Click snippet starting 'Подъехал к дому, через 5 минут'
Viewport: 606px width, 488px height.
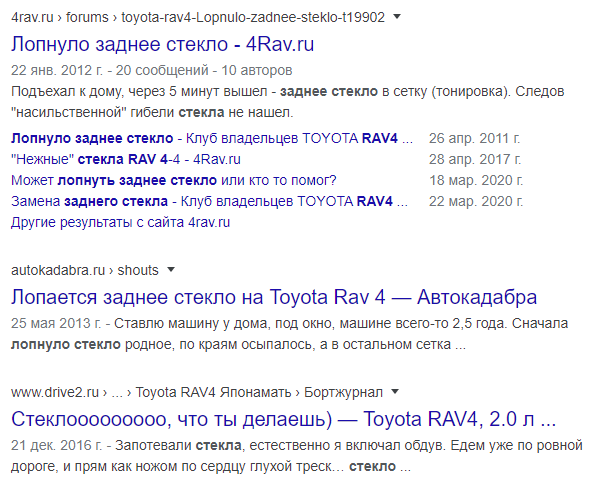[x=288, y=102]
